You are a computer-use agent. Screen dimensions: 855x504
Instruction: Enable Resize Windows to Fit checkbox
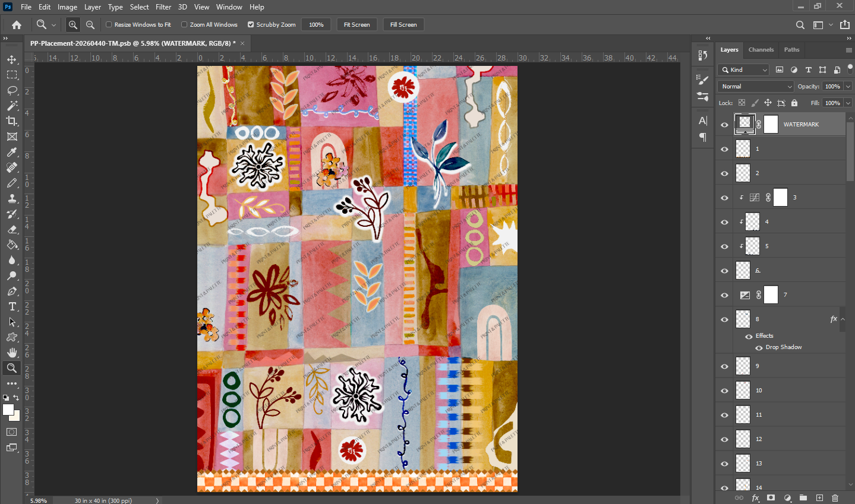[x=109, y=25]
